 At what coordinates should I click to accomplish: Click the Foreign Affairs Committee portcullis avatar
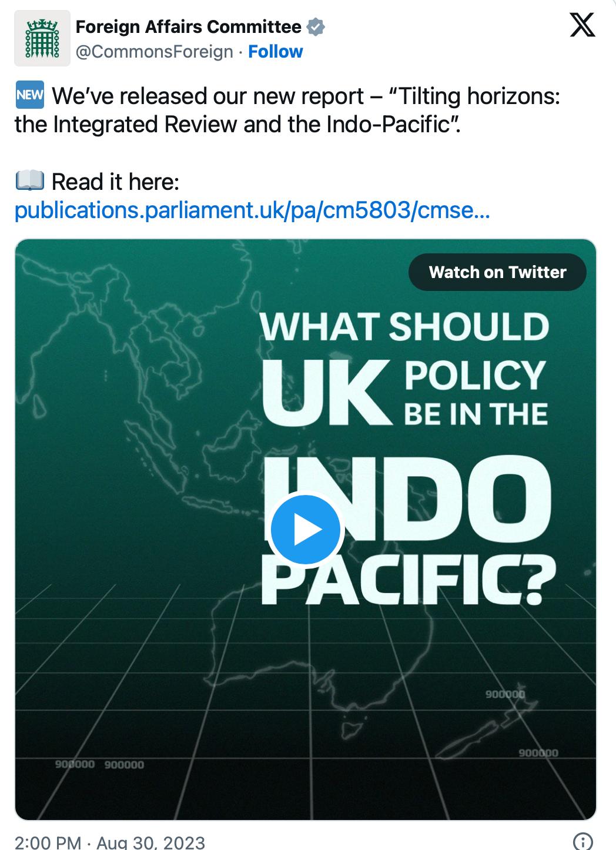click(x=42, y=39)
